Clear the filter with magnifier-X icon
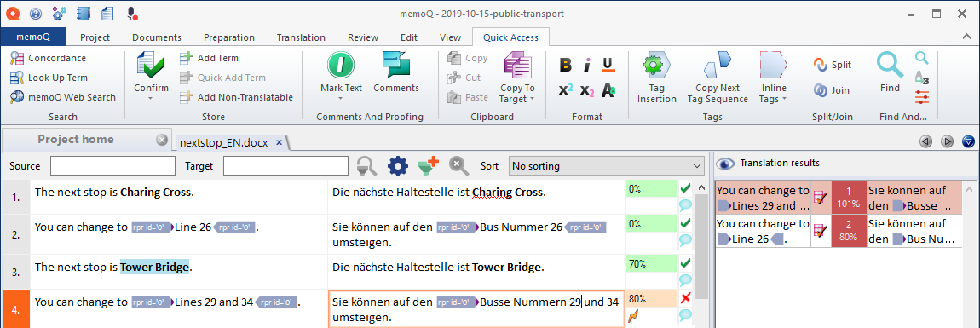The height and width of the screenshot is (328, 980). [458, 166]
